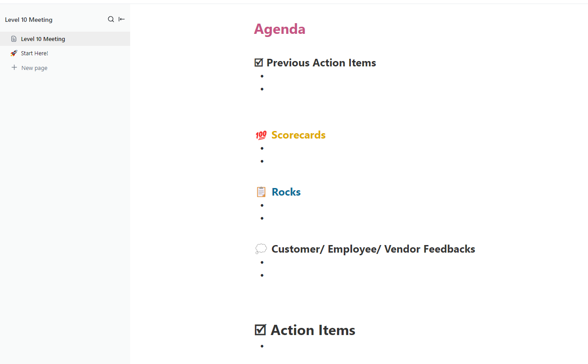Click the rocket emoji next to Start Here!
Screen dimensions: 588x364
point(14,53)
